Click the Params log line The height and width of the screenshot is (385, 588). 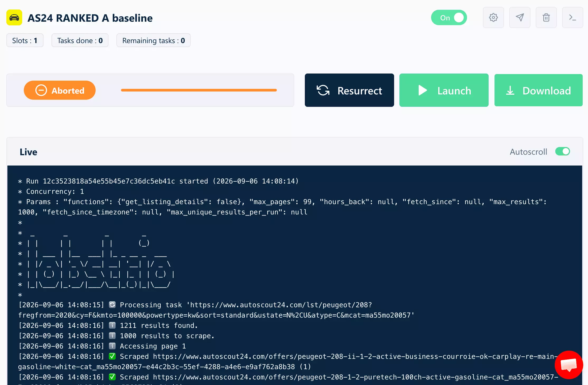[x=282, y=207]
